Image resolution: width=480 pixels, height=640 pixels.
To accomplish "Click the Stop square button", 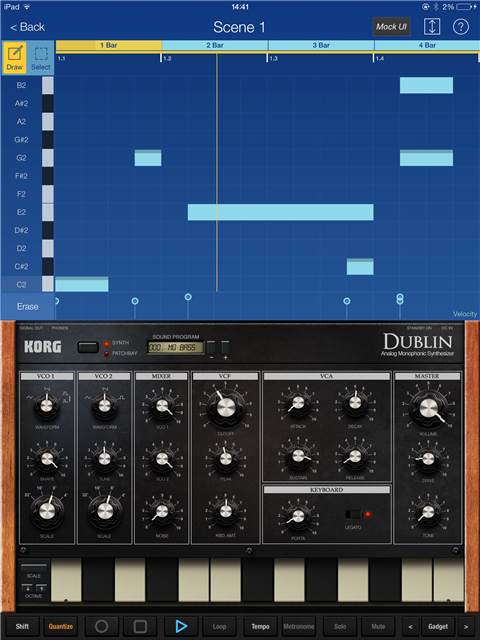I will tap(140, 626).
